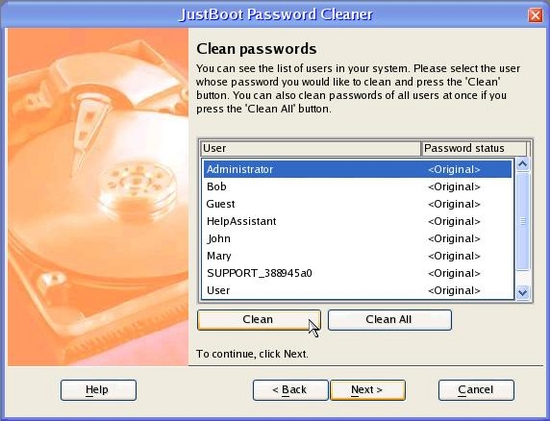Close the JustBoot Password Cleaner window
This screenshot has height=421, width=550.
click(535, 15)
